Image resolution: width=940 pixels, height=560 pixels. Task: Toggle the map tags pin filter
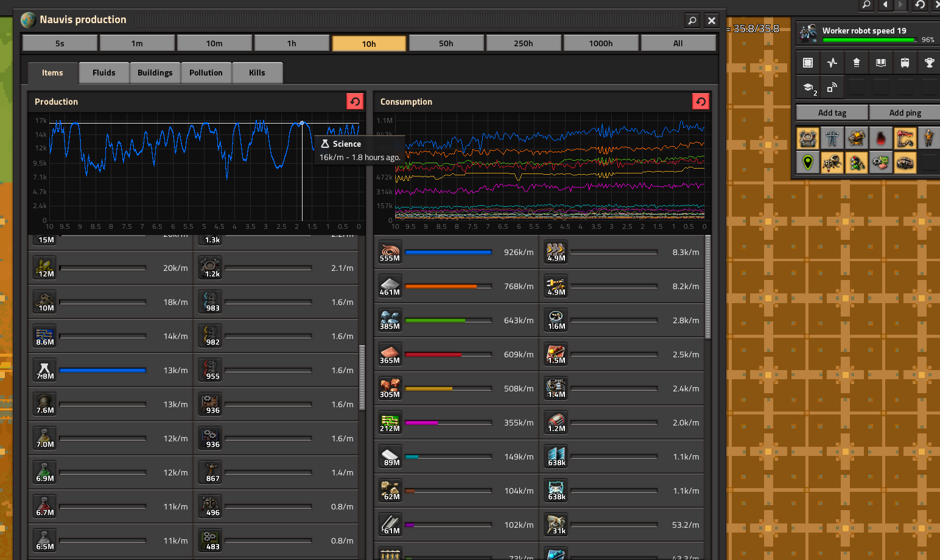click(808, 163)
